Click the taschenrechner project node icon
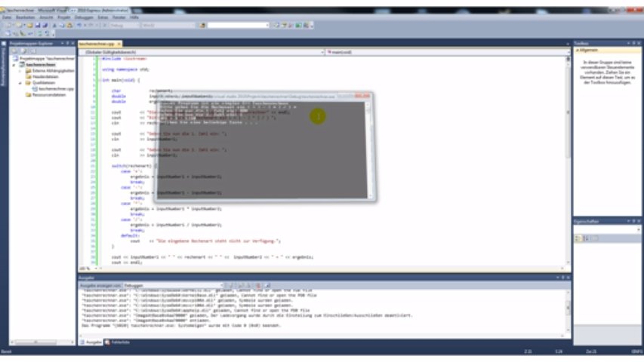This screenshot has width=644, height=362. pyautogui.click(x=23, y=64)
